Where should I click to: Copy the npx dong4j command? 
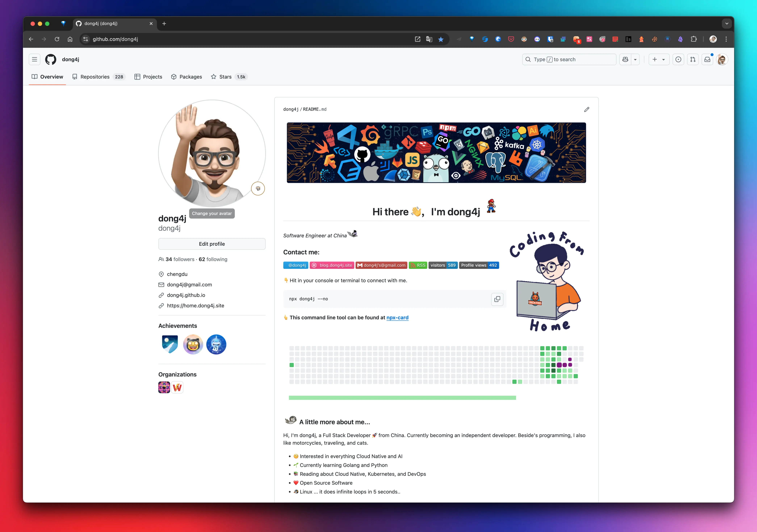[497, 299]
